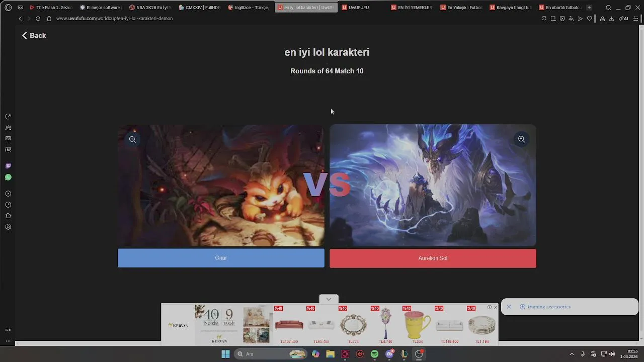The image size is (644, 362).
Task: Open Settings gear in the sidebar
Action: (8, 227)
